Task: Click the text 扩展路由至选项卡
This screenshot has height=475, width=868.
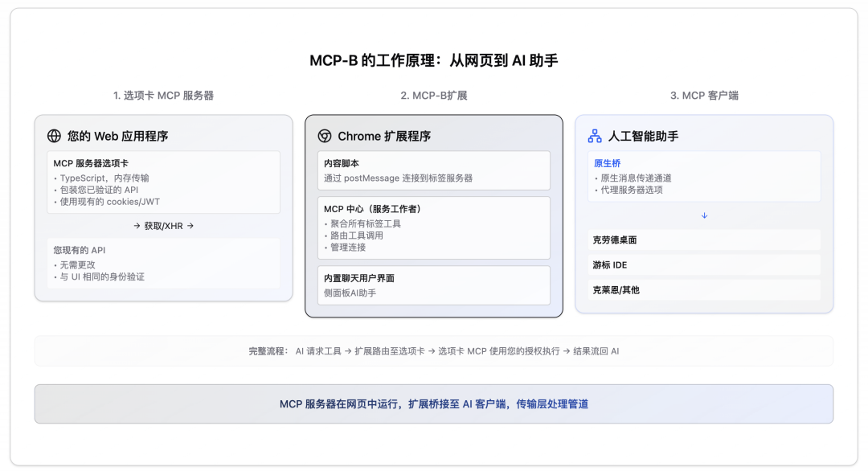Action: pyautogui.click(x=390, y=351)
